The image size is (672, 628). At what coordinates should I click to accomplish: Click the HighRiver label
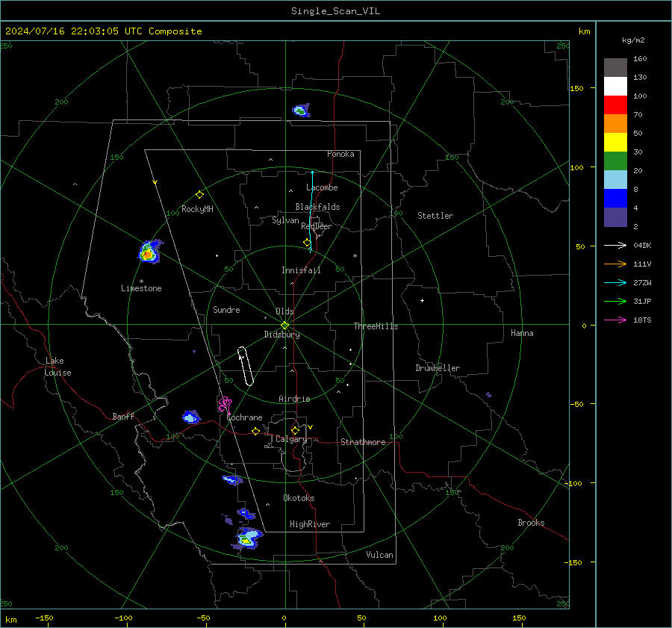click(310, 524)
